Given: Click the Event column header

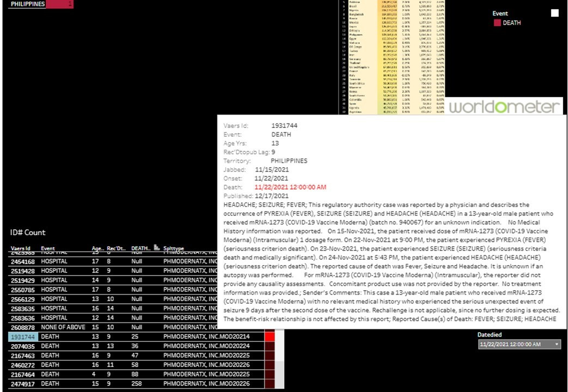Looking at the screenshot, I should tap(48, 248).
